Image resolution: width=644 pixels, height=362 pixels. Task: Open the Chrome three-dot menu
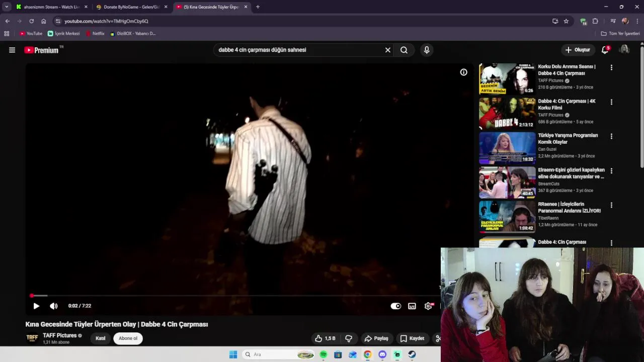tap(637, 21)
